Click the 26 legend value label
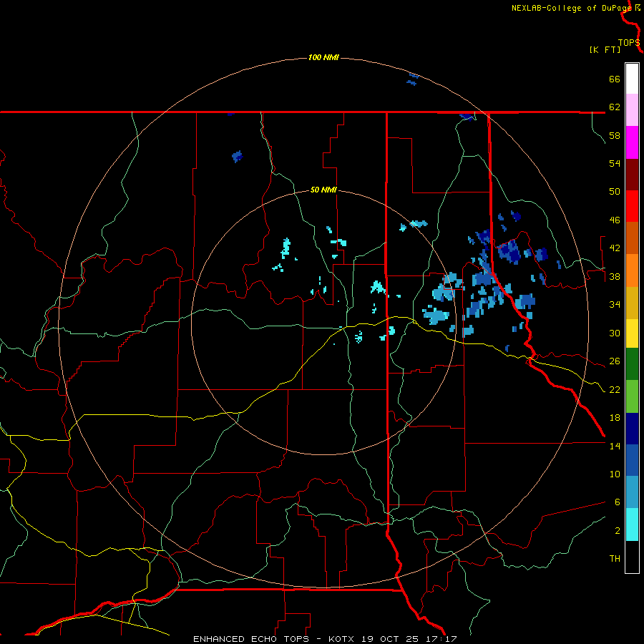This screenshot has width=644, height=644. point(615,361)
